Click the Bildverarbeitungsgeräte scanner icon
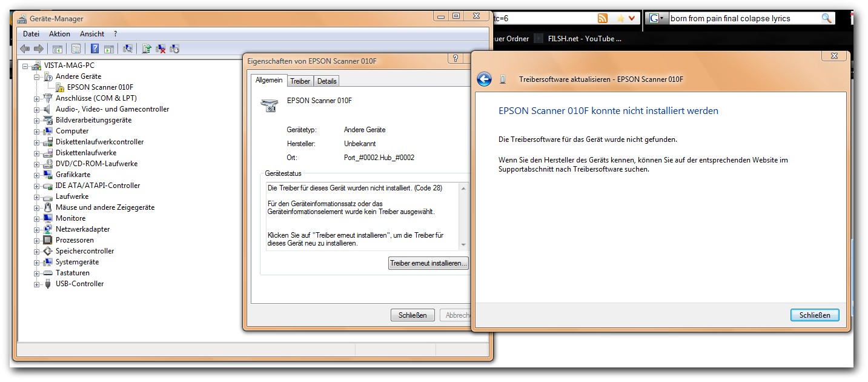 pos(48,120)
